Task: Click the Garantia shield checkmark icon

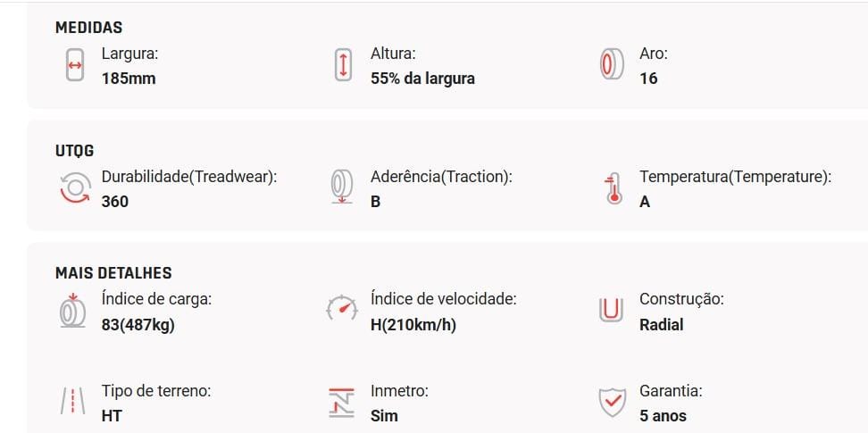Action: point(613,404)
